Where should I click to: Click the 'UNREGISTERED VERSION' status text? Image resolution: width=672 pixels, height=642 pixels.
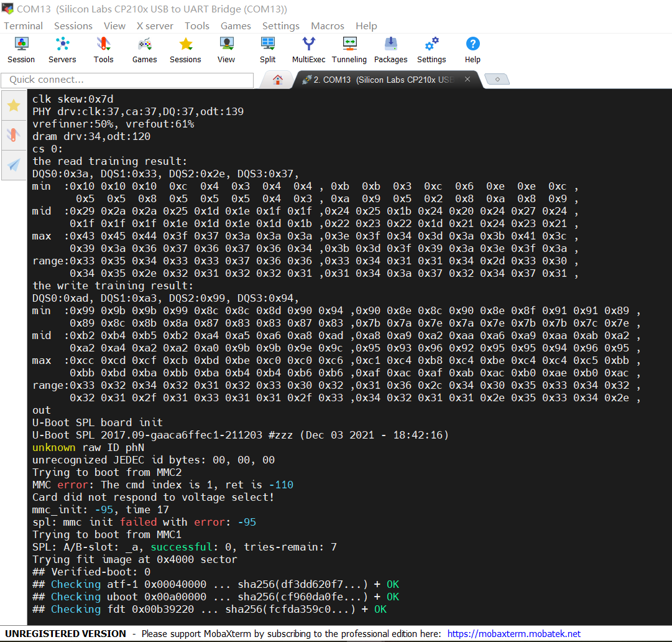pyautogui.click(x=65, y=634)
